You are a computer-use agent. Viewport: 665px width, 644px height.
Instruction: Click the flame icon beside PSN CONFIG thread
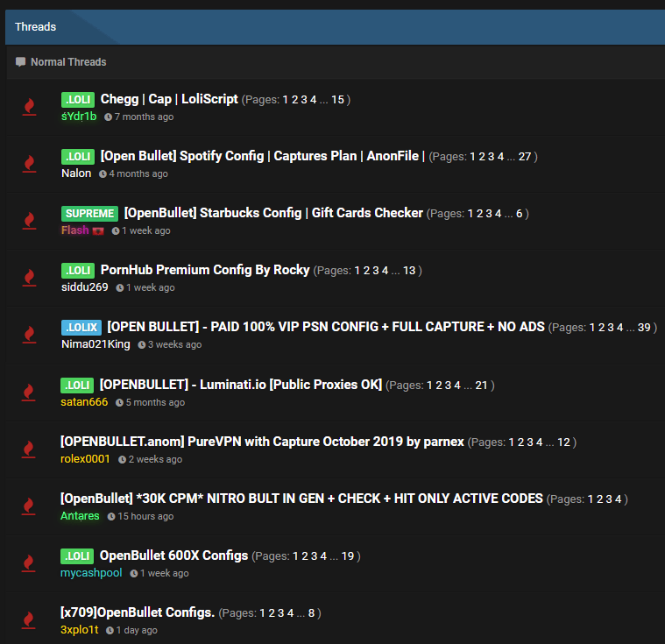(x=29, y=335)
